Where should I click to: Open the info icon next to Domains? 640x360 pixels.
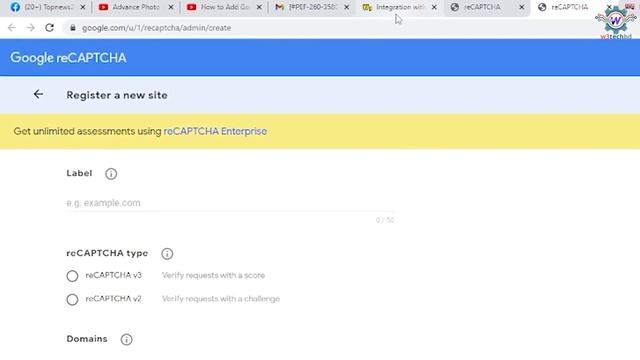point(127,339)
